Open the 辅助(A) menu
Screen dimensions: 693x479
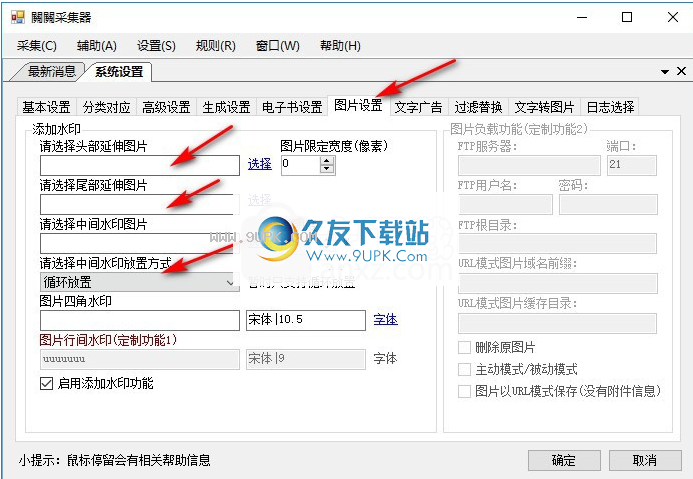coord(97,46)
